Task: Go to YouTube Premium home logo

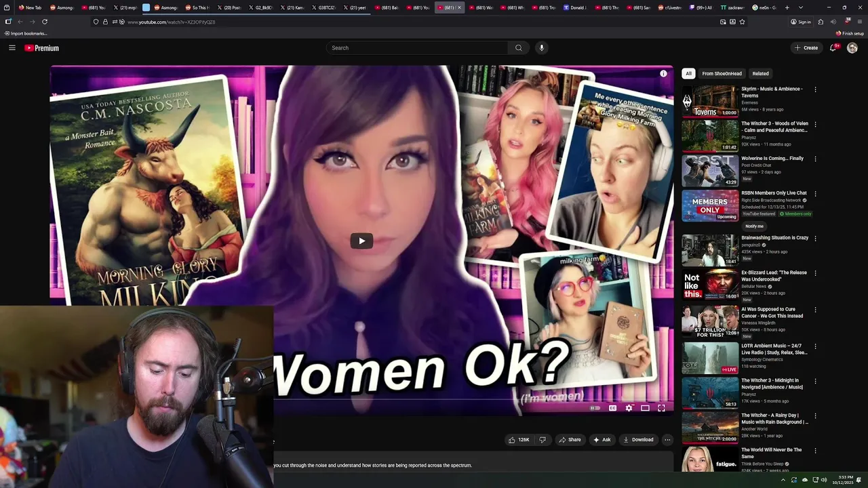Action: [x=42, y=48]
